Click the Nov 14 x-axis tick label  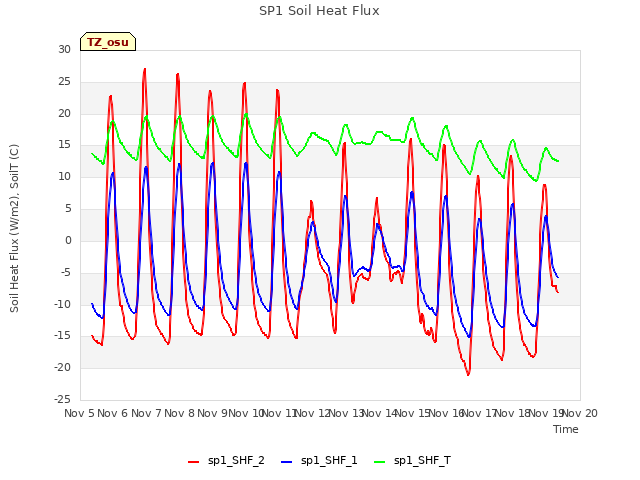380,413
